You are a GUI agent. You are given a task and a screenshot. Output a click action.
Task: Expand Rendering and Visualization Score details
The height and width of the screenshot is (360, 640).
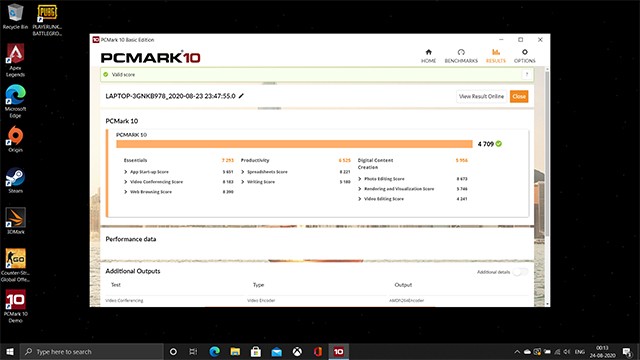click(360, 189)
